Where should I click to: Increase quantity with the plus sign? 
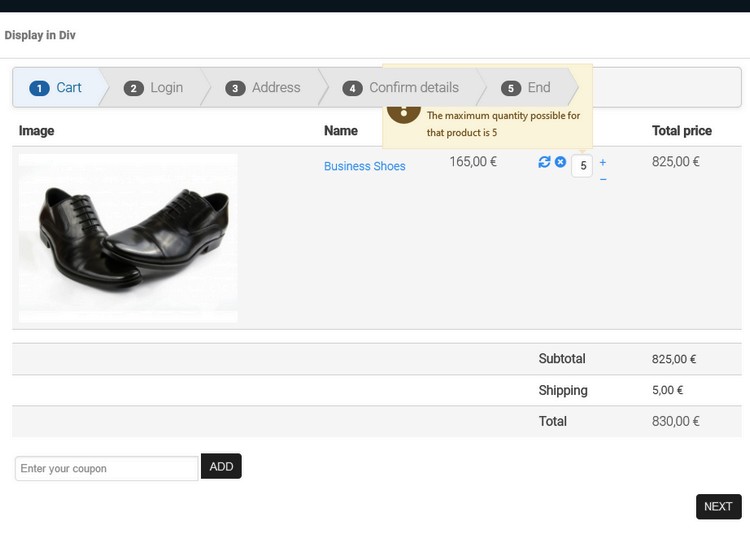pyautogui.click(x=603, y=162)
